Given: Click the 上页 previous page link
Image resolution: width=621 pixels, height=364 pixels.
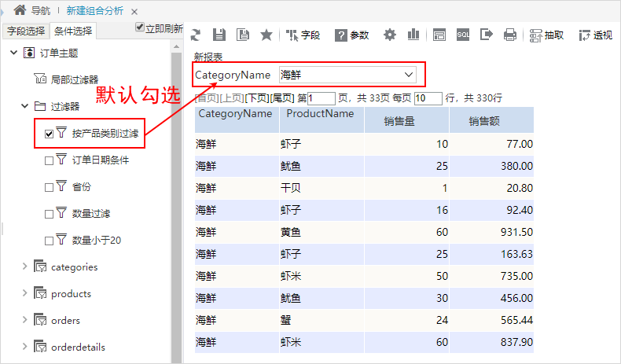Looking at the screenshot, I should tap(232, 97).
